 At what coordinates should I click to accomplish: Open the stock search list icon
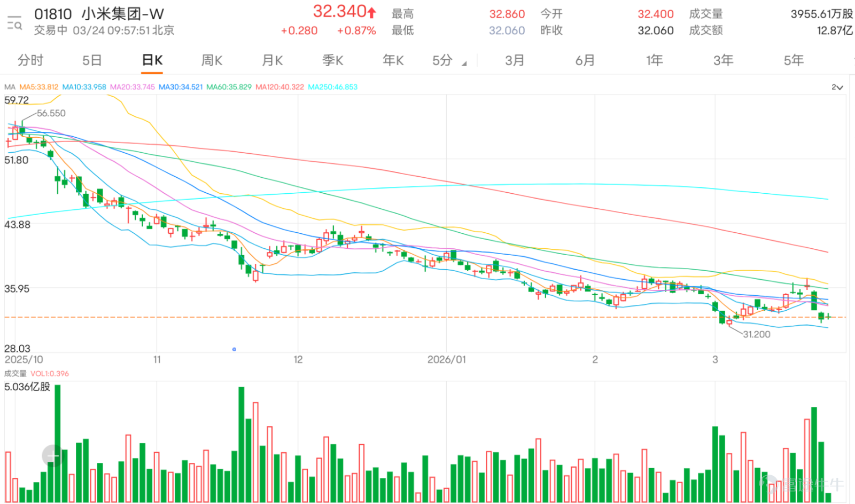pos(14,23)
